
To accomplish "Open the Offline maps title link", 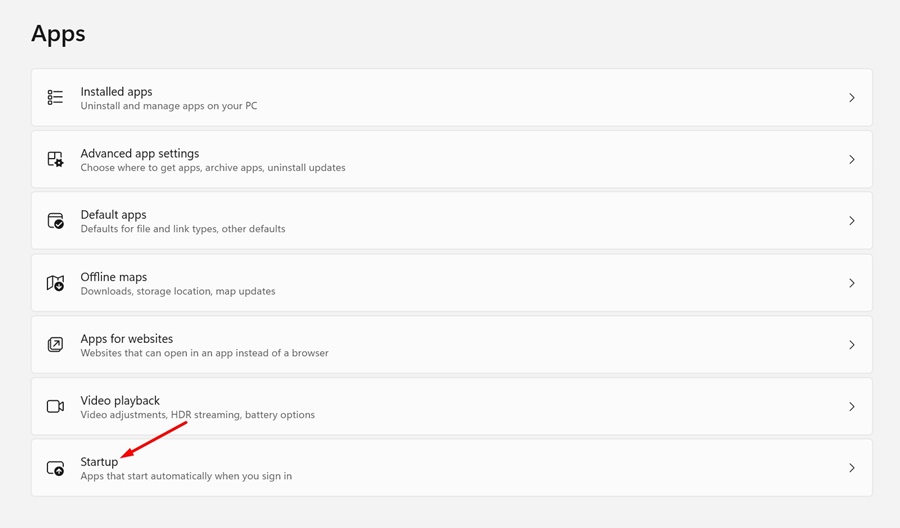I will [113, 277].
